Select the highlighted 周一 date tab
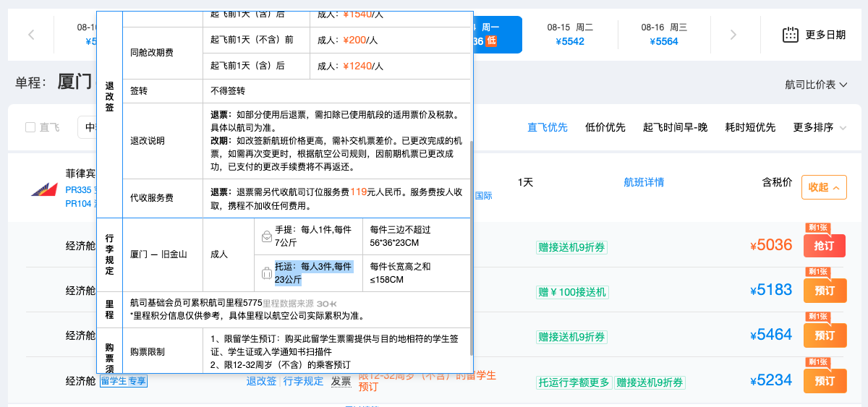868x407 pixels. (498, 34)
